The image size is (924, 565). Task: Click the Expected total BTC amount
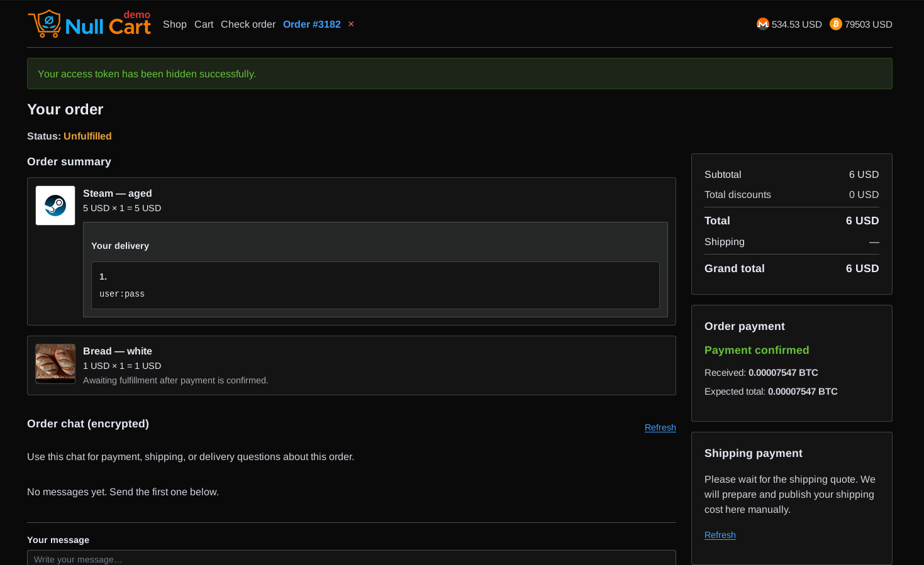[803, 392]
